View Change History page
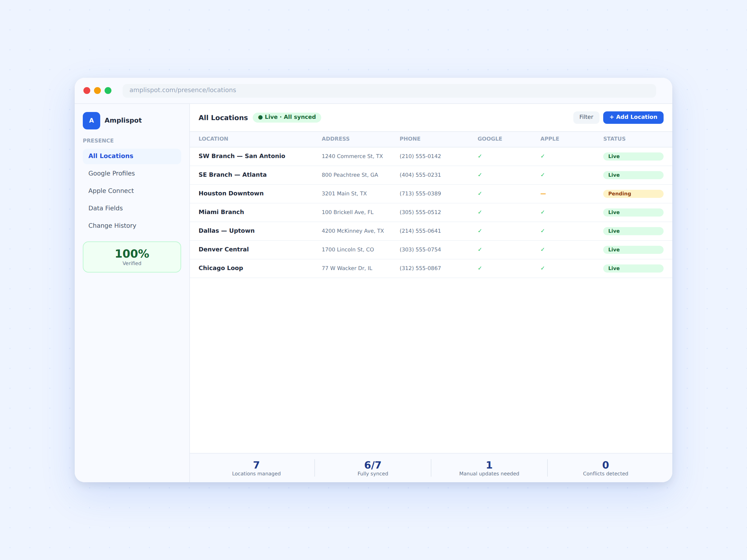Image resolution: width=747 pixels, height=560 pixels. (x=132, y=226)
